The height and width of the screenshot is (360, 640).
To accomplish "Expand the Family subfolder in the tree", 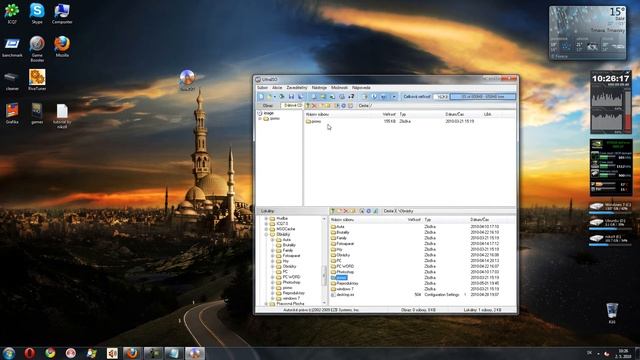I will coord(273,251).
